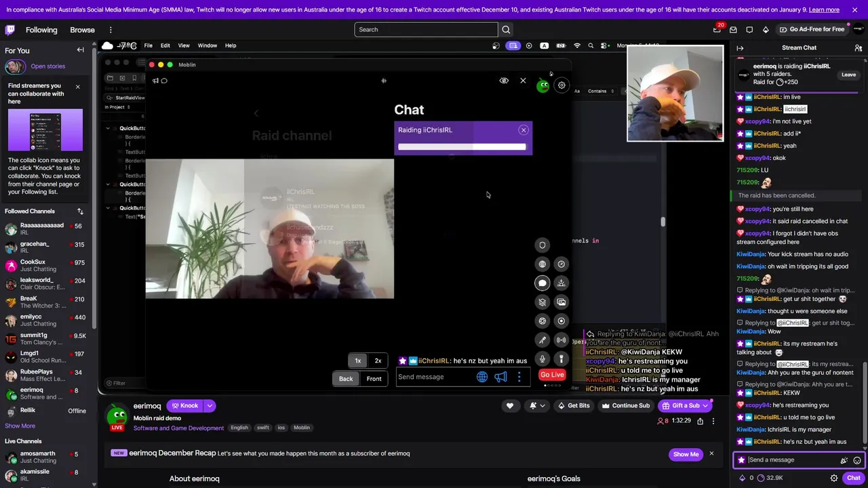Image resolution: width=868 pixels, height=488 pixels.
Task: Open the Twitch home logo
Action: pyautogui.click(x=10, y=30)
